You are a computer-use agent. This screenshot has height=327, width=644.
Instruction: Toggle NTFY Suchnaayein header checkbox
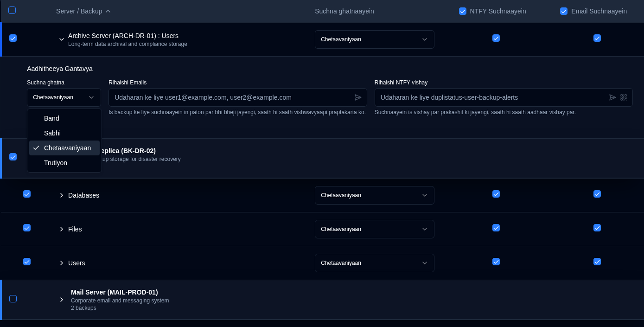point(463,11)
